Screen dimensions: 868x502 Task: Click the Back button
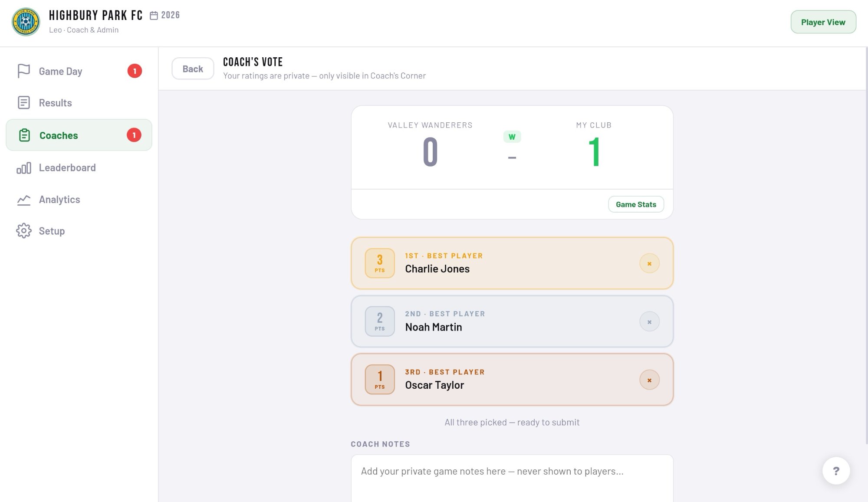[x=193, y=69]
